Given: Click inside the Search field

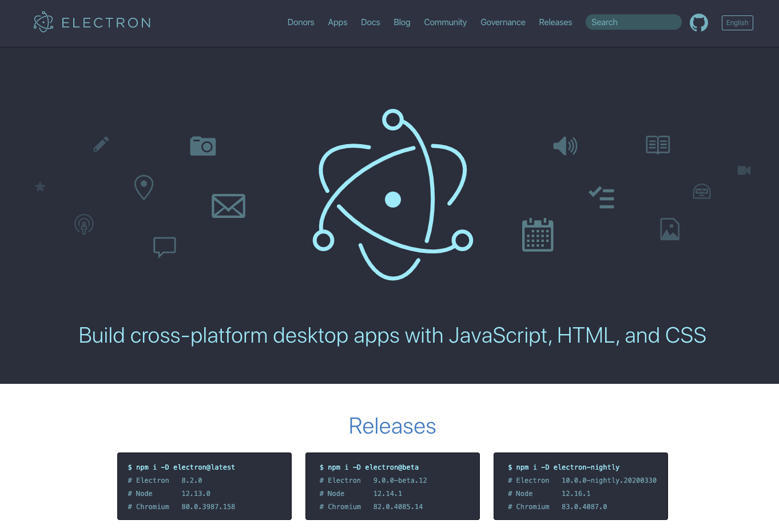Looking at the screenshot, I should pos(633,22).
